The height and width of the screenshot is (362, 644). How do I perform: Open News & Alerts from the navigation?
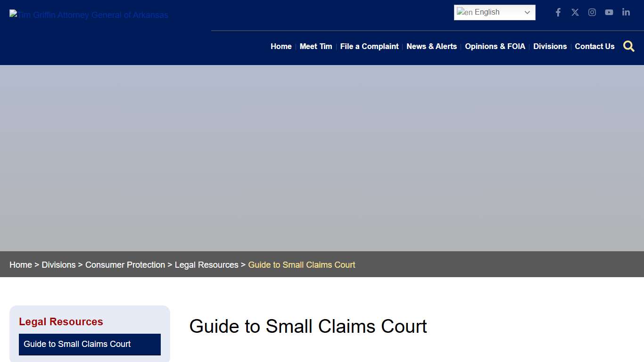coord(431,46)
